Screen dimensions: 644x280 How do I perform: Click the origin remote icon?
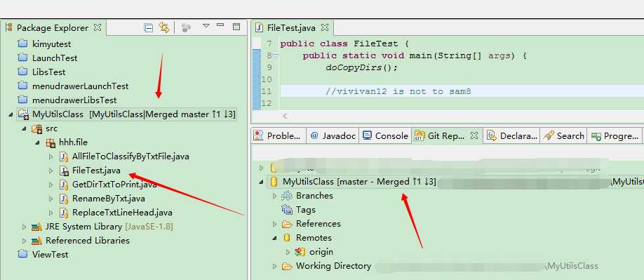point(300,252)
